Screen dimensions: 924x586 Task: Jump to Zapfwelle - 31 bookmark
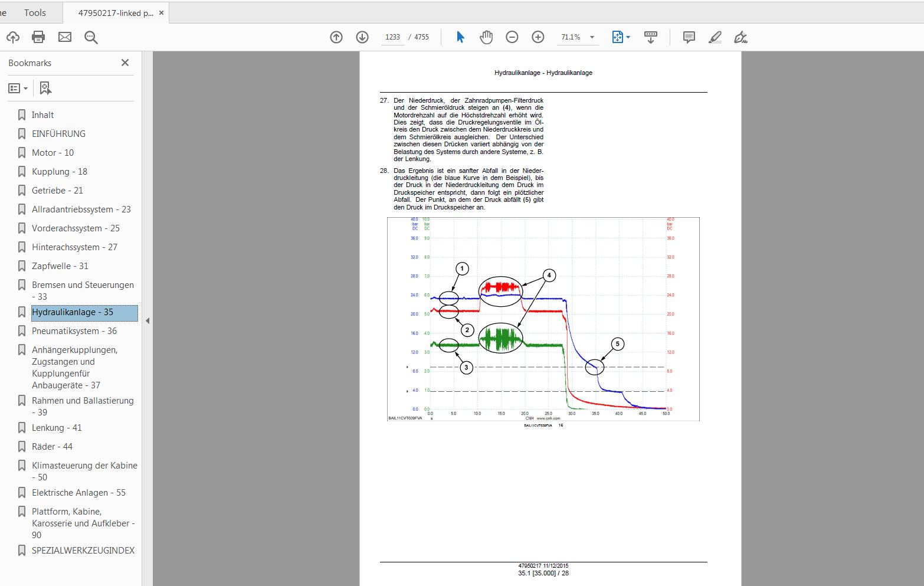point(60,266)
